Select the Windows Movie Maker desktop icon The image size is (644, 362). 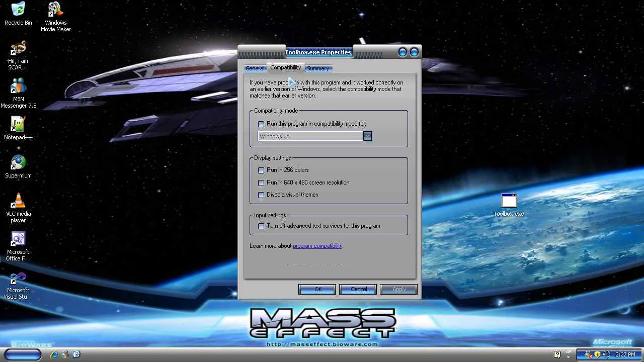coord(56,17)
